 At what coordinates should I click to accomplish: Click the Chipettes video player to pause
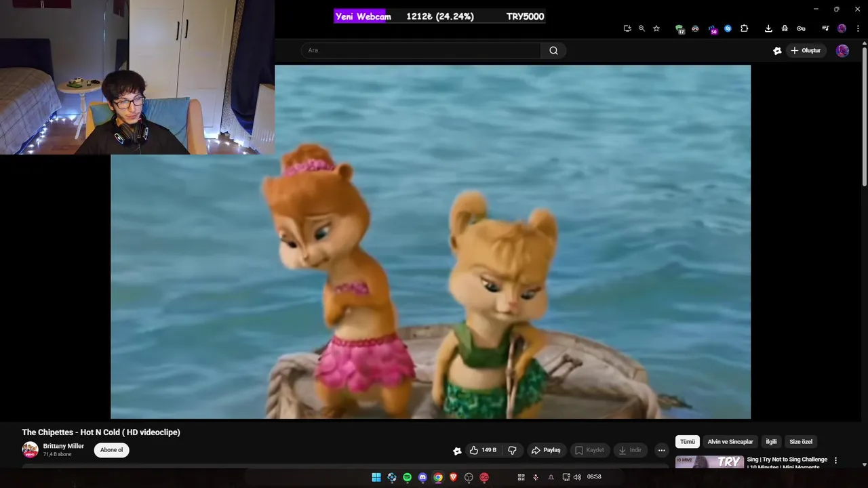click(431, 242)
